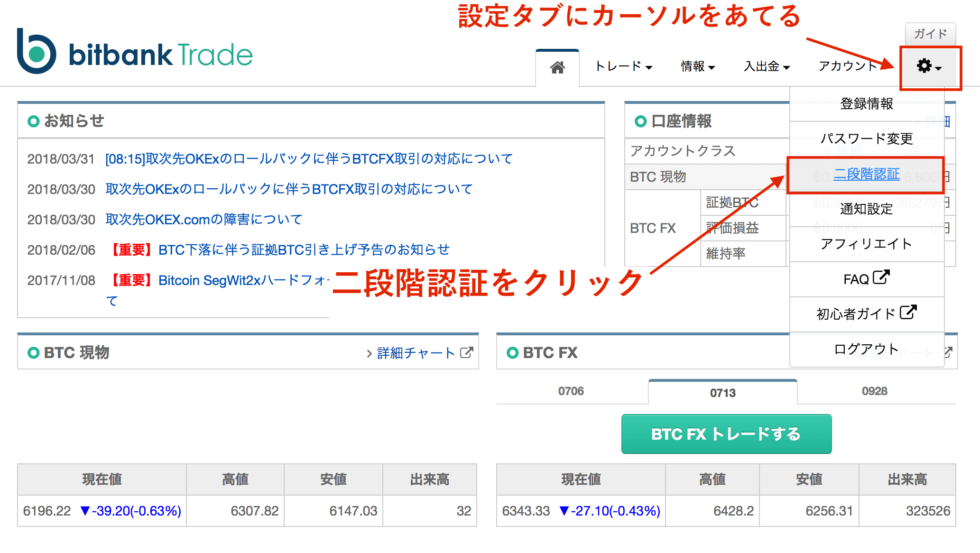Viewport: 980px width, 553px height.
Task: Open the external link icon next to FAQ
Action: click(x=881, y=277)
